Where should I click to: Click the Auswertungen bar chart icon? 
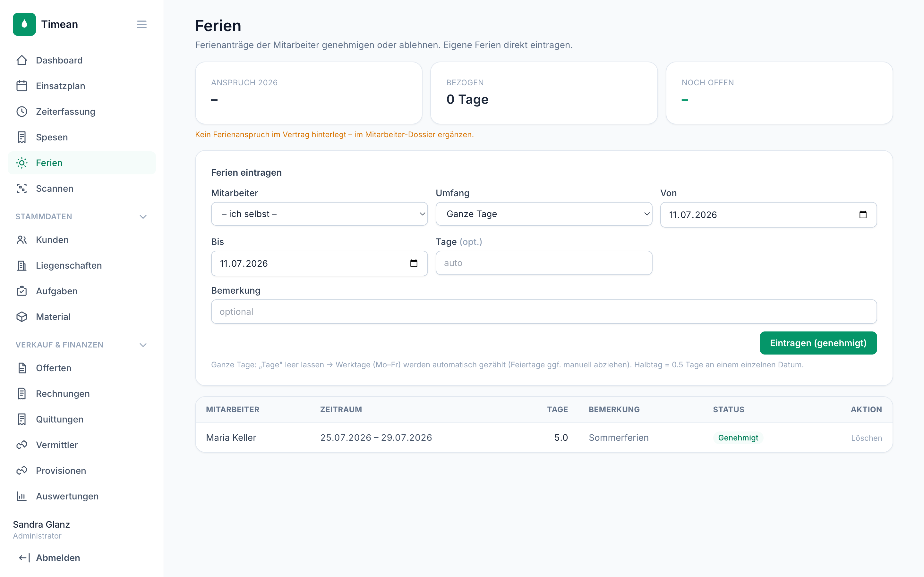coord(22,496)
